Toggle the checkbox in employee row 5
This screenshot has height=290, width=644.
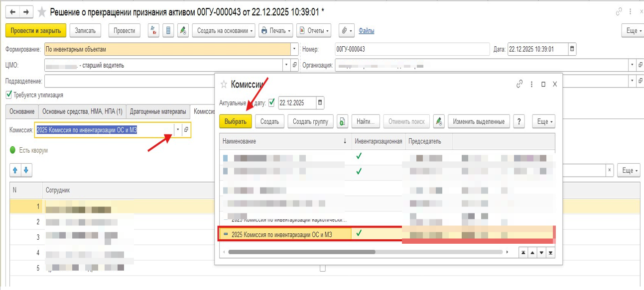(322, 268)
